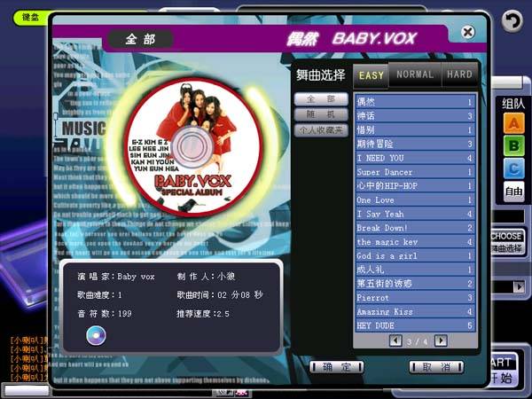Switch to NORMAL difficulty tab
Viewport: 532px width, 399px height.
coord(415,74)
